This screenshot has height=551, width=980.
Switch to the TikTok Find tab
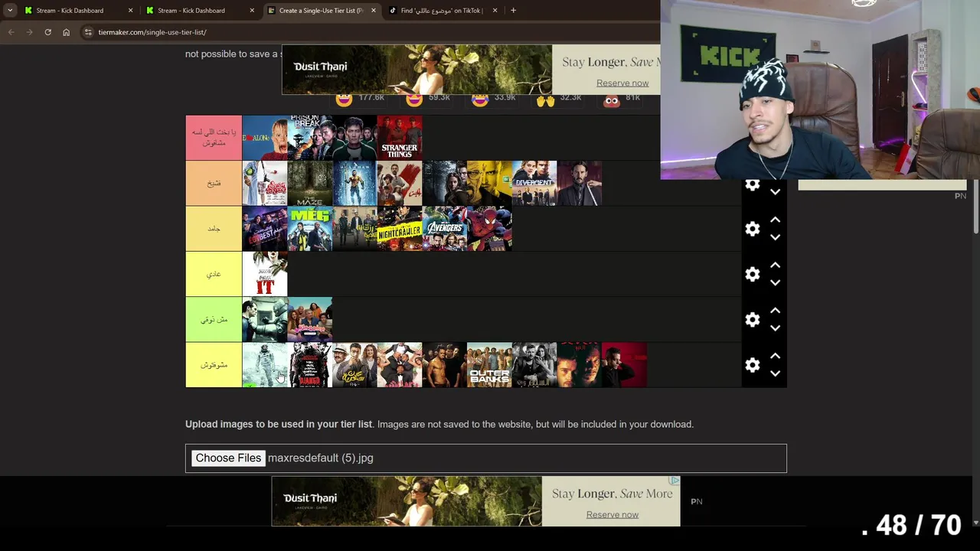(443, 11)
